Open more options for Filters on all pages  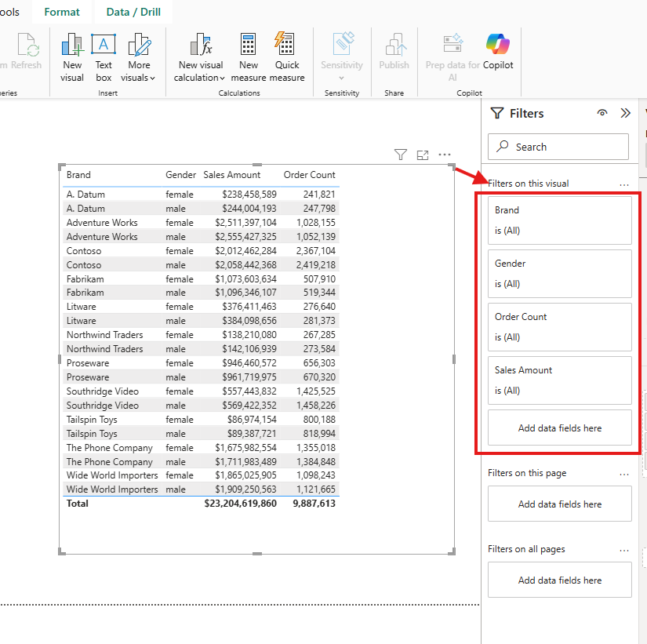(x=624, y=551)
